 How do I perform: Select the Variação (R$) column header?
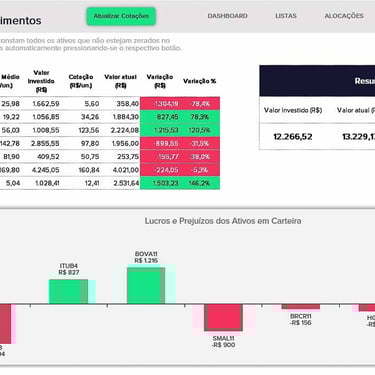click(x=160, y=81)
